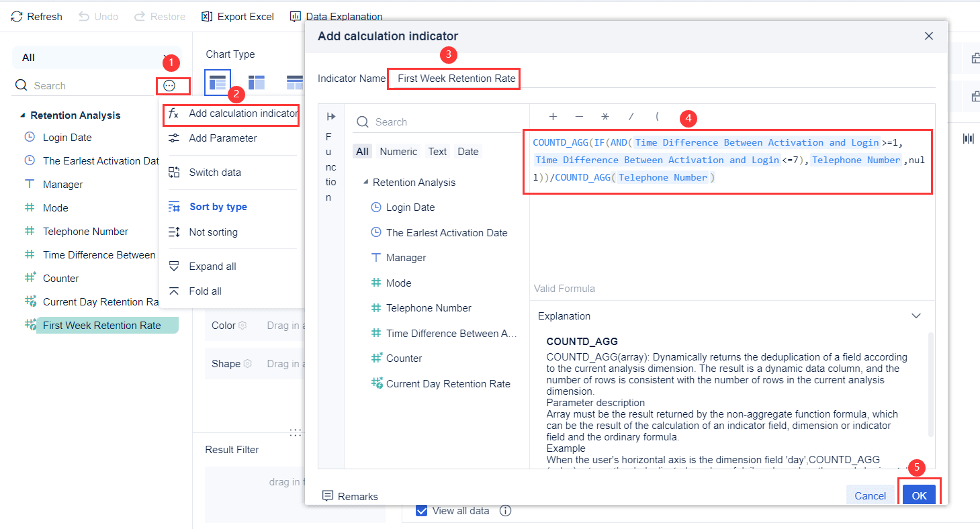This screenshot has height=529, width=980.
Task: Insert the multiplication operator
Action: coord(605,117)
